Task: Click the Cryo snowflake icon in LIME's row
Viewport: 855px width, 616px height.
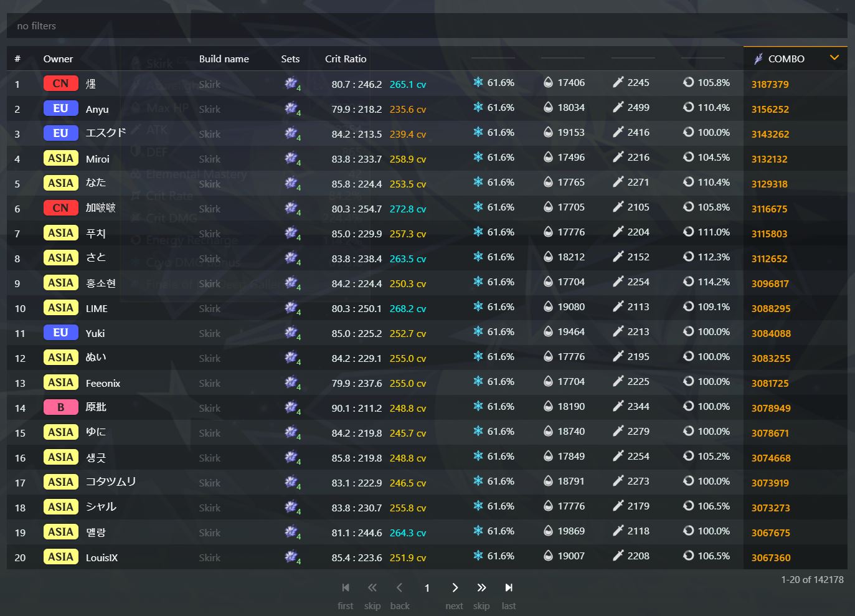Action: pos(478,306)
